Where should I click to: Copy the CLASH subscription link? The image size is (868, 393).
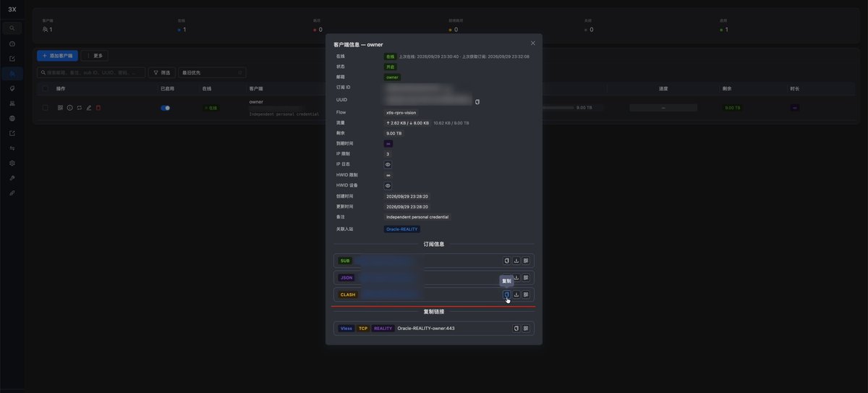click(x=507, y=295)
